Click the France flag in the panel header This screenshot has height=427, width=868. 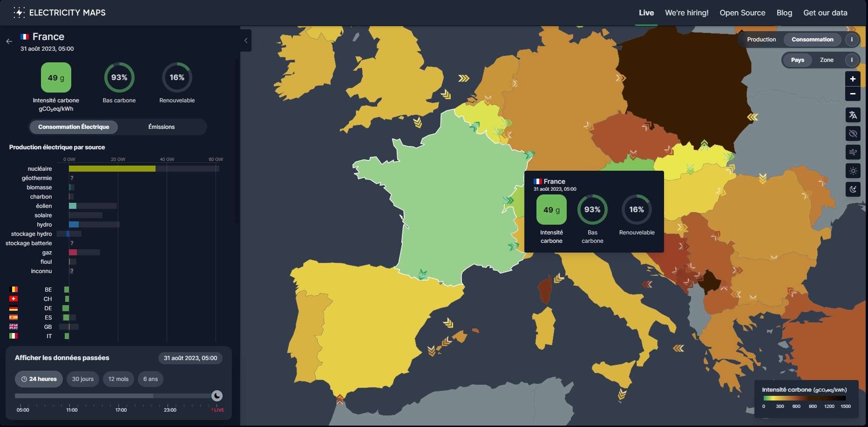25,37
